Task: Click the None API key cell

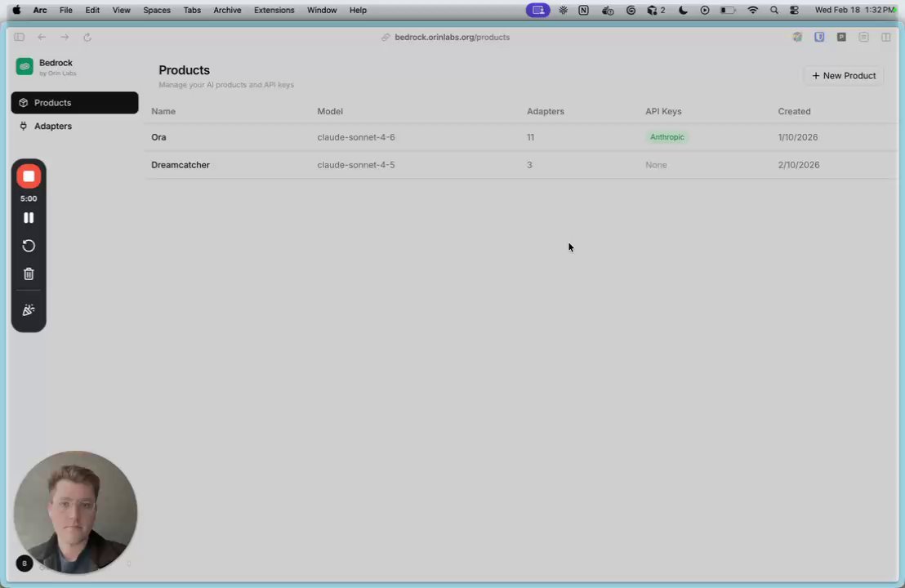Action: pyautogui.click(x=656, y=165)
